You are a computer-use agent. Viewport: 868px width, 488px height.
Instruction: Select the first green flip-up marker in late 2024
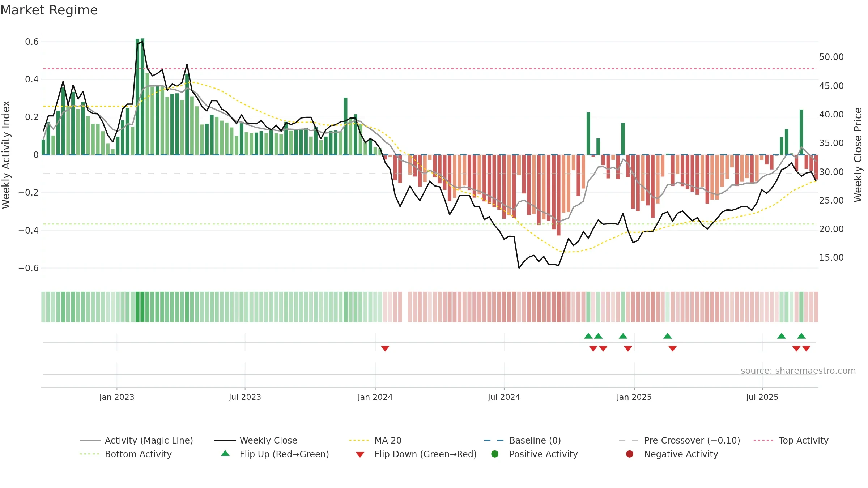point(588,336)
